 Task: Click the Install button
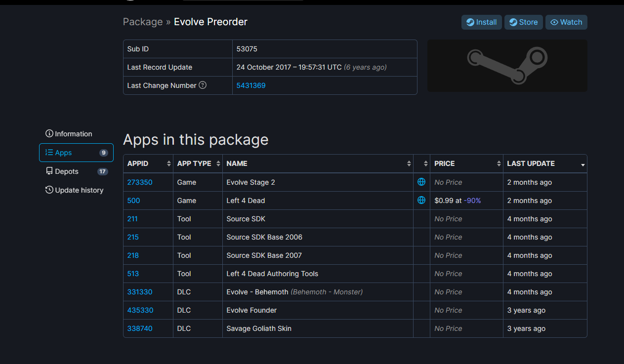(x=482, y=22)
